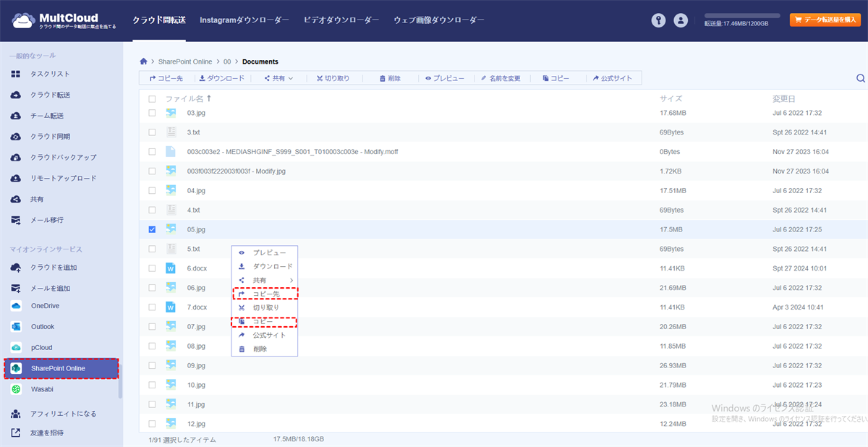Open Cloud Backup (クラウドバックアップ) icon
Image resolution: width=868 pixels, height=447 pixels.
[15, 157]
